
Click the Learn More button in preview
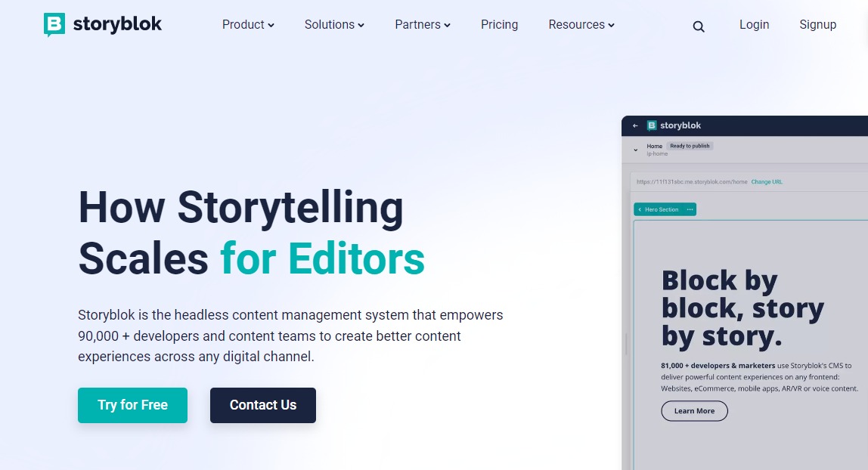694,411
